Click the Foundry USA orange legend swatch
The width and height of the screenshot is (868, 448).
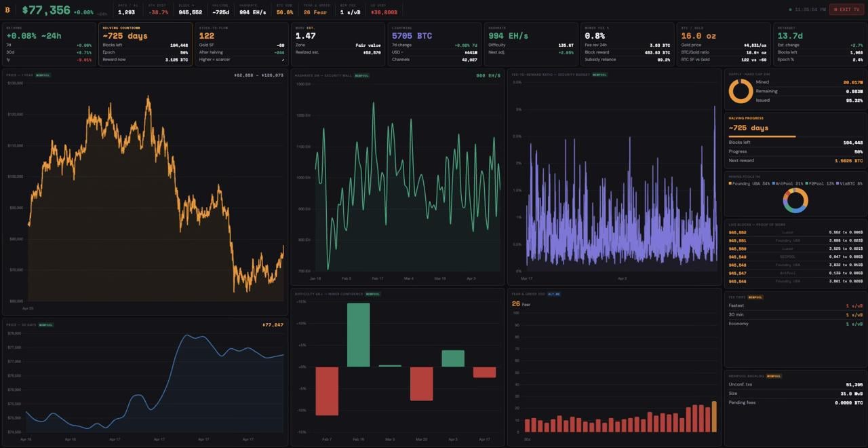(x=730, y=183)
